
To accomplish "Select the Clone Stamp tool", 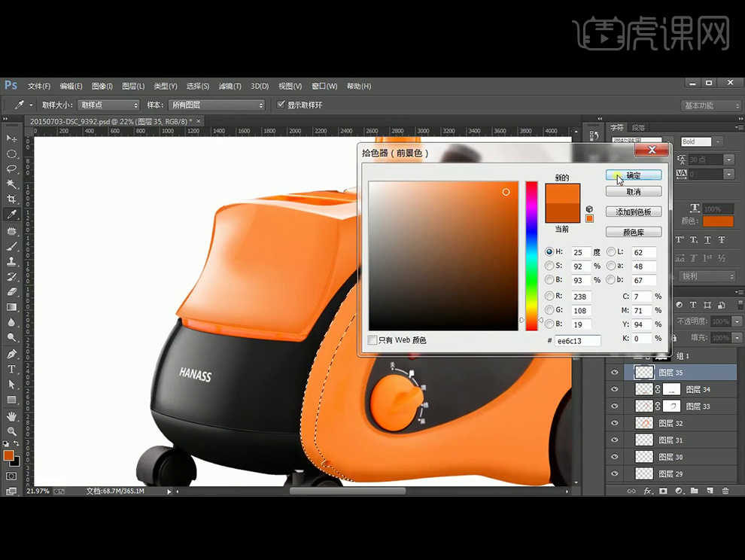I will click(11, 262).
